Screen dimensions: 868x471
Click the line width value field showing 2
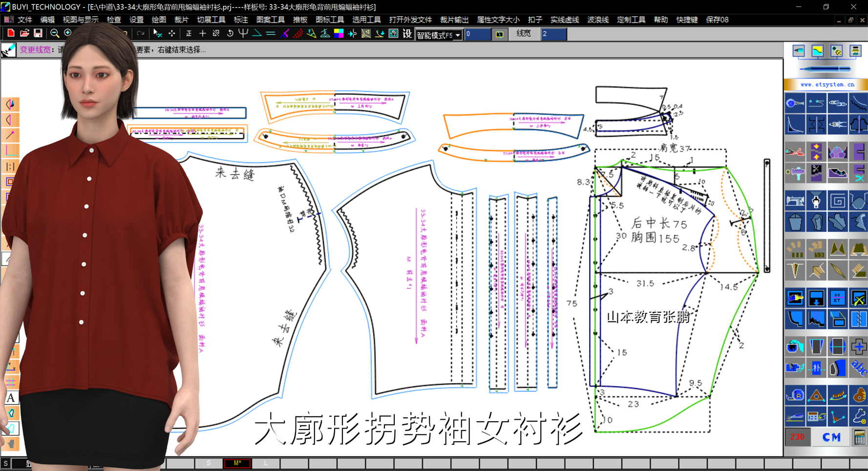[x=553, y=34]
